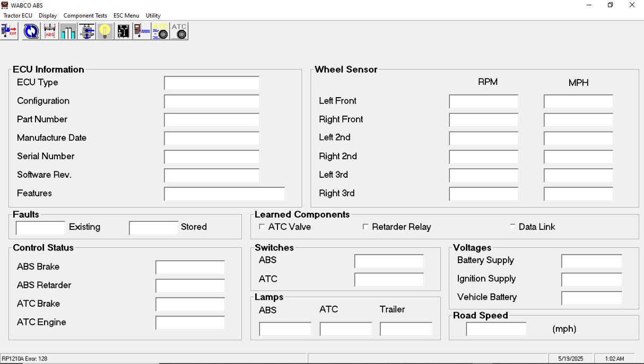
Task: Open the truck ABS configuration icon
Action: point(49,31)
